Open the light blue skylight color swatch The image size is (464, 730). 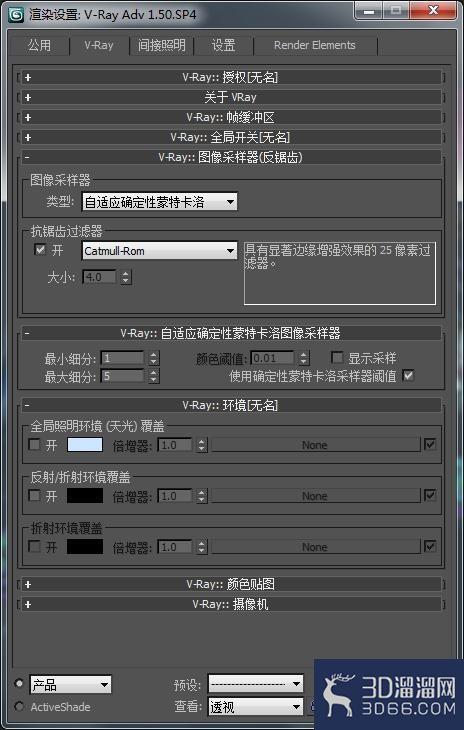pos(85,445)
